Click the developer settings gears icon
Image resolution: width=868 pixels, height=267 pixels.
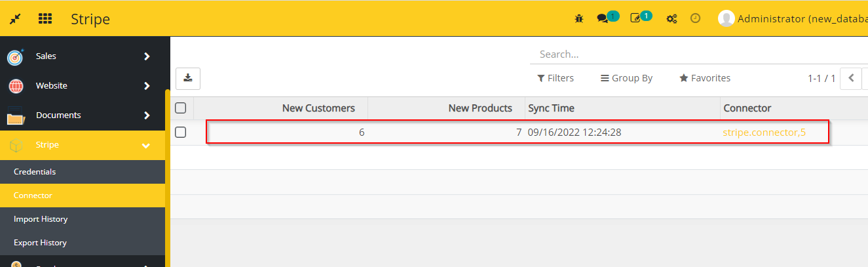pyautogui.click(x=671, y=19)
